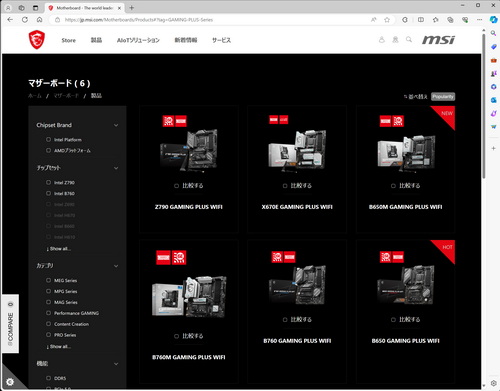Viewport: 500px width, 391px height.
Task: Check the Intel B760 chipset filter
Action: [48, 193]
